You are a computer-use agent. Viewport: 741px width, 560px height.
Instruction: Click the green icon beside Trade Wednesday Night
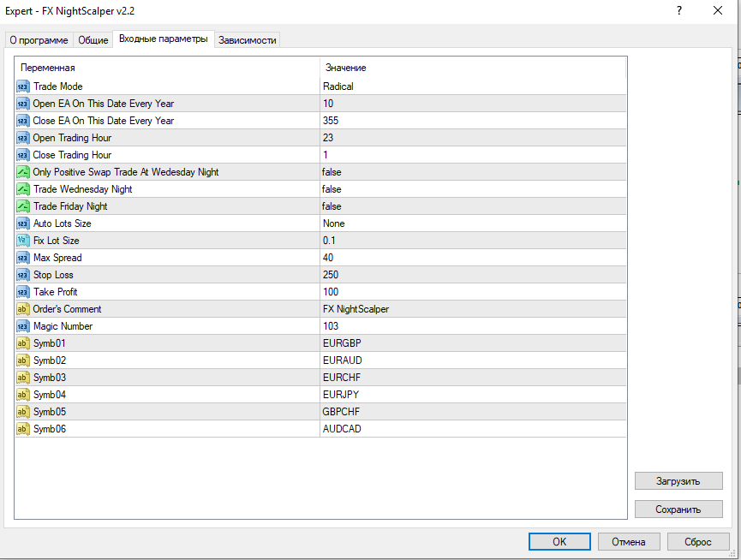click(22, 189)
